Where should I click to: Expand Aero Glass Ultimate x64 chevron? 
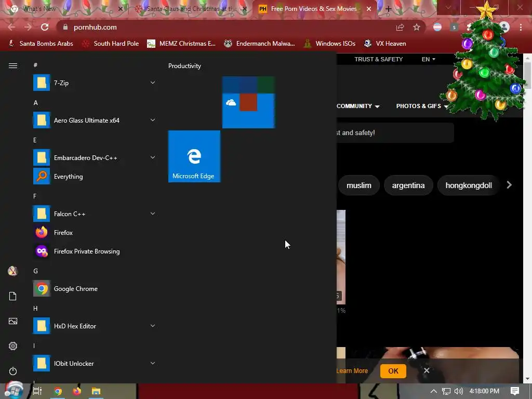pos(153,120)
